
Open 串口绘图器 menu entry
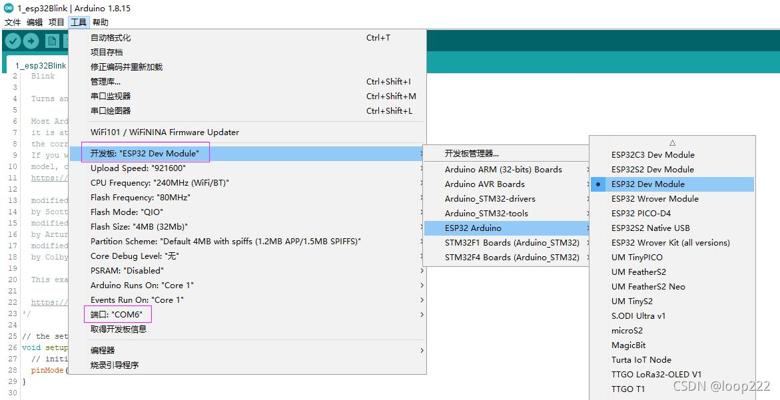(247, 110)
